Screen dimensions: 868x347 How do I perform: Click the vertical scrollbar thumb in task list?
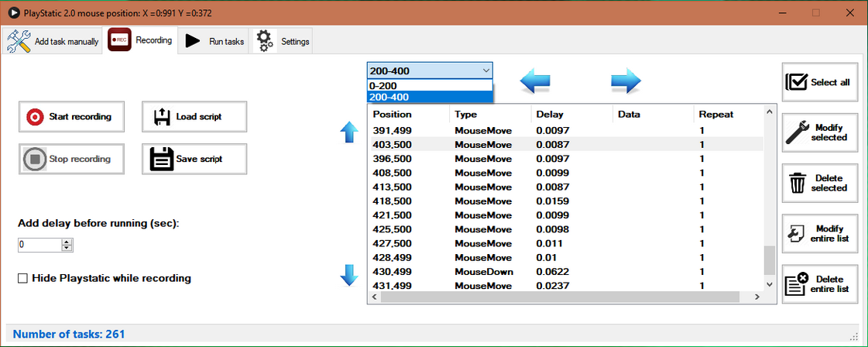[x=769, y=260]
